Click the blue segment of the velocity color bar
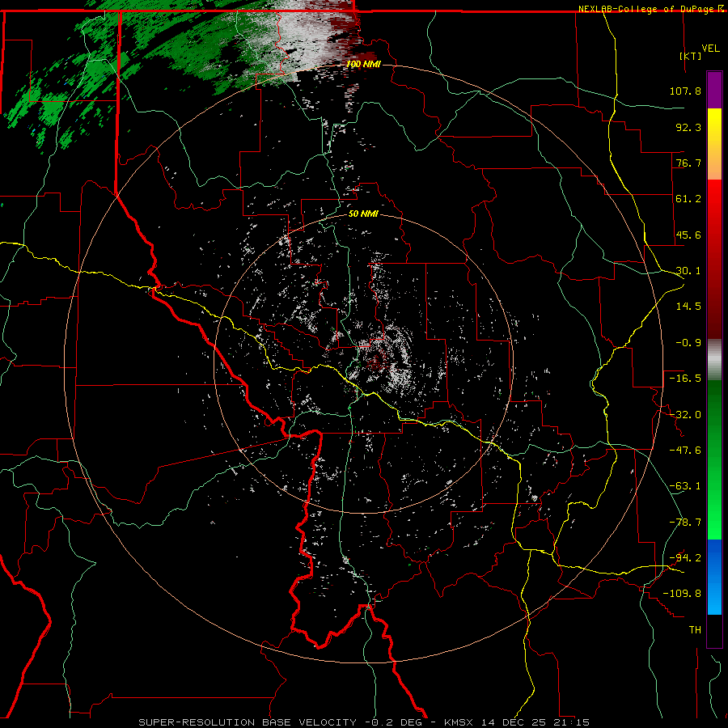 click(x=714, y=577)
